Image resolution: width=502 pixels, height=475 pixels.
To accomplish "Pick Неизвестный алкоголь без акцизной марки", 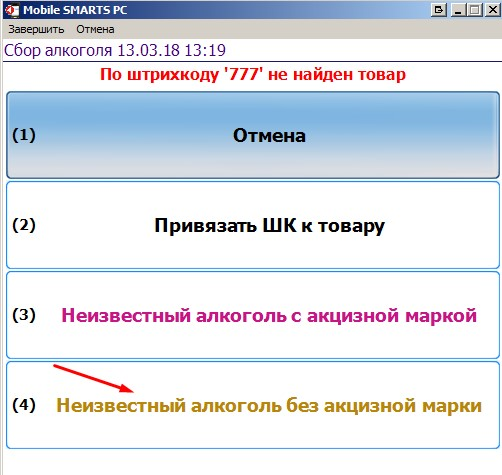I will [x=253, y=405].
